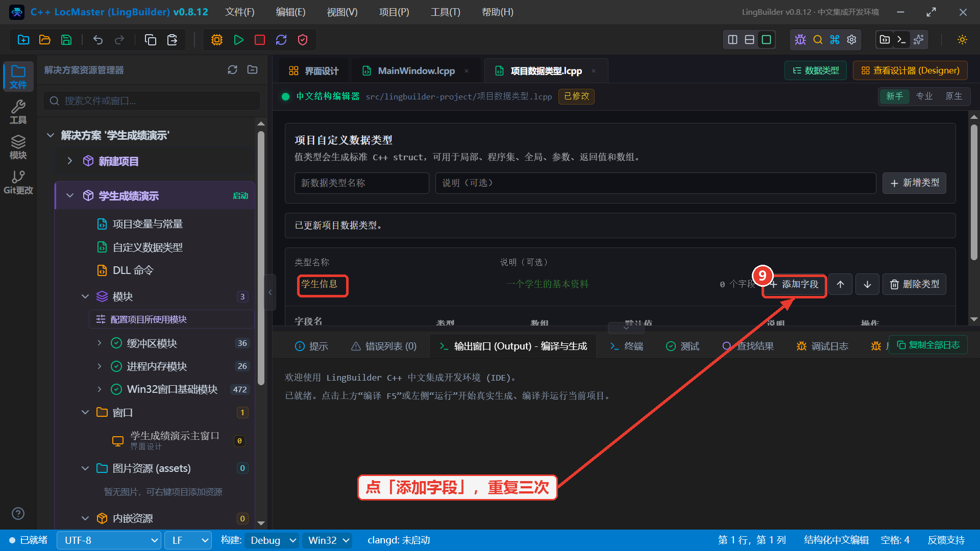Click the green save icon

[66, 40]
